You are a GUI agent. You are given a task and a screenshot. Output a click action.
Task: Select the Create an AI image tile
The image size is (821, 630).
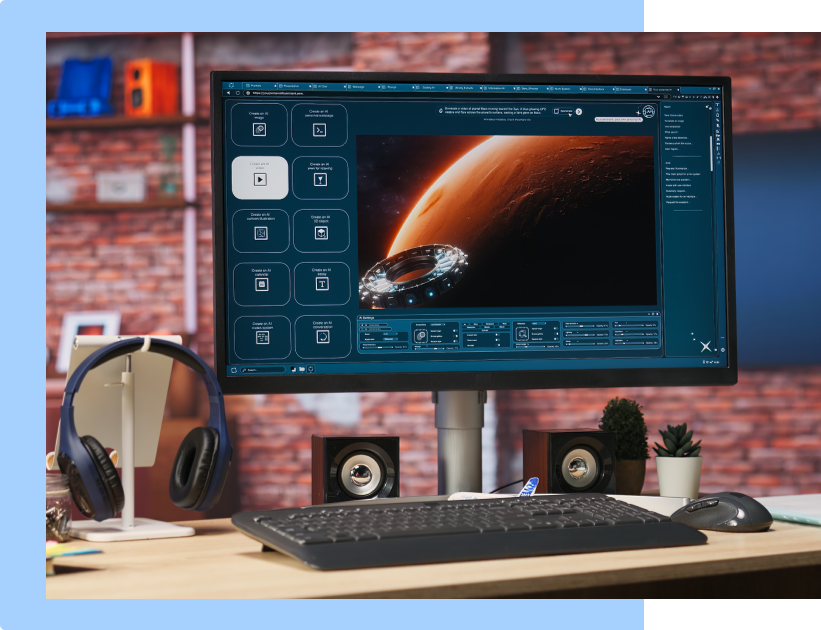click(x=259, y=124)
